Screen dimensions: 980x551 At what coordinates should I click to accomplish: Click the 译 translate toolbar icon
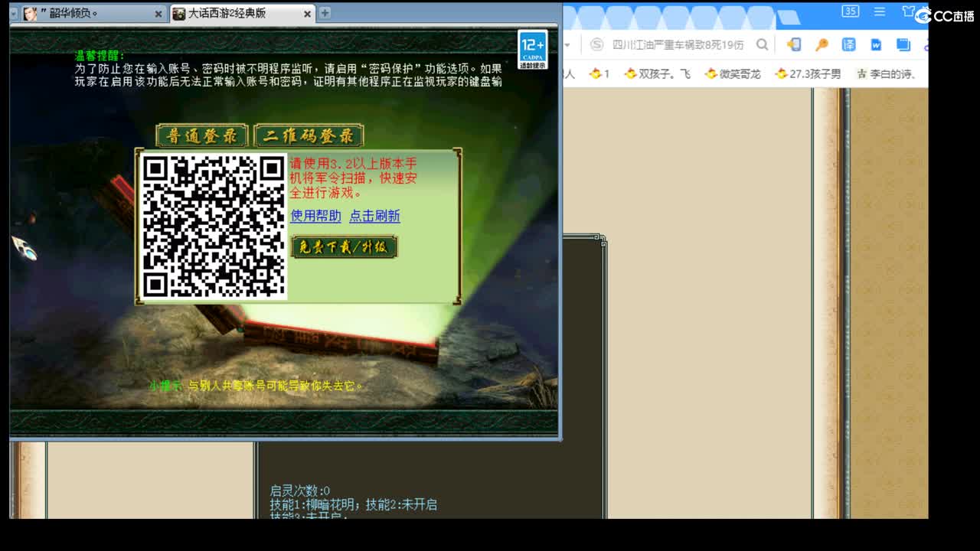click(849, 45)
